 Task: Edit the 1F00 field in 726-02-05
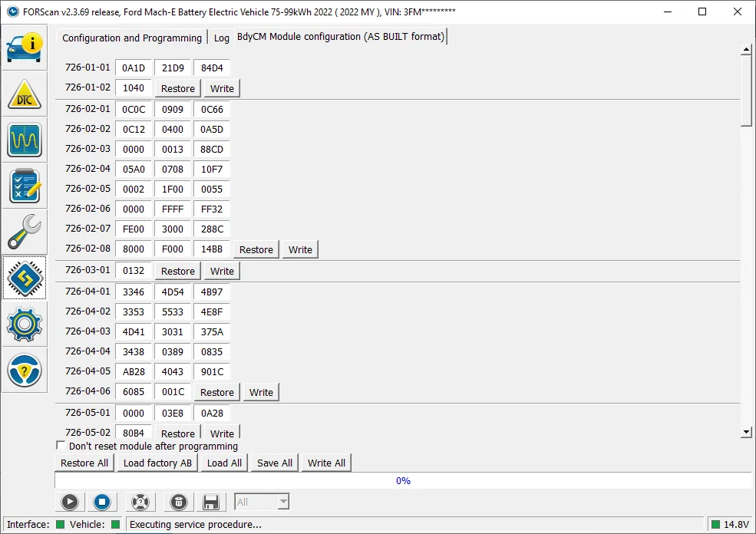(173, 189)
